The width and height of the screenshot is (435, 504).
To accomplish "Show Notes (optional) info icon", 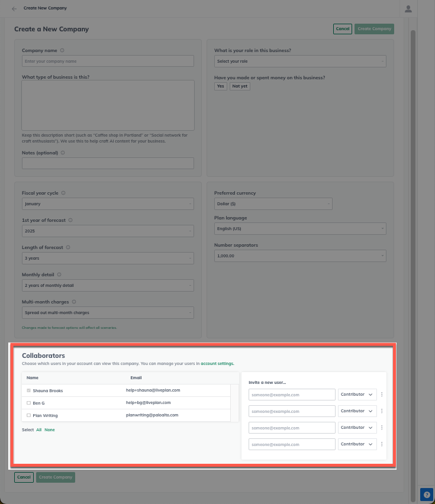I will [63, 153].
